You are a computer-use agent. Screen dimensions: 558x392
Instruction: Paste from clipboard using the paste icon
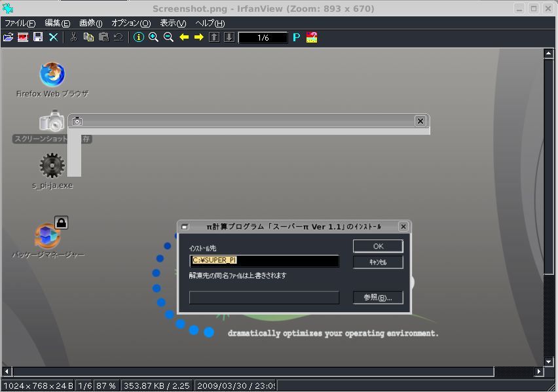103,37
